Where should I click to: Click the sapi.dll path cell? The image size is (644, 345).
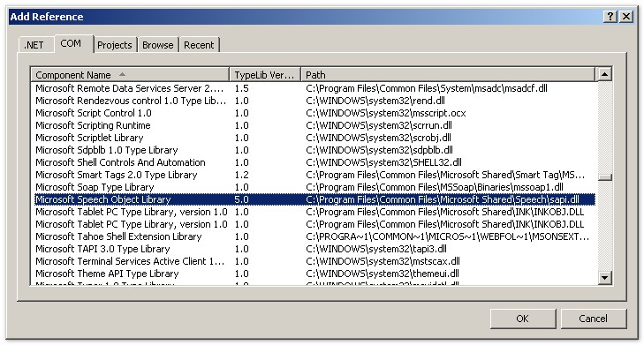[x=443, y=199]
